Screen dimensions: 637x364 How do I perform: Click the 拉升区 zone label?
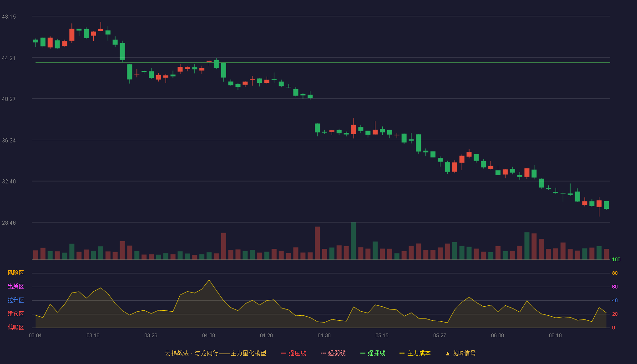[x=15, y=300]
